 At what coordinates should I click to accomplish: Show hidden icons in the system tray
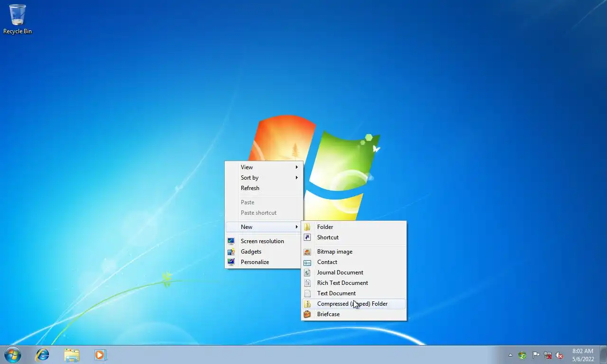510,355
